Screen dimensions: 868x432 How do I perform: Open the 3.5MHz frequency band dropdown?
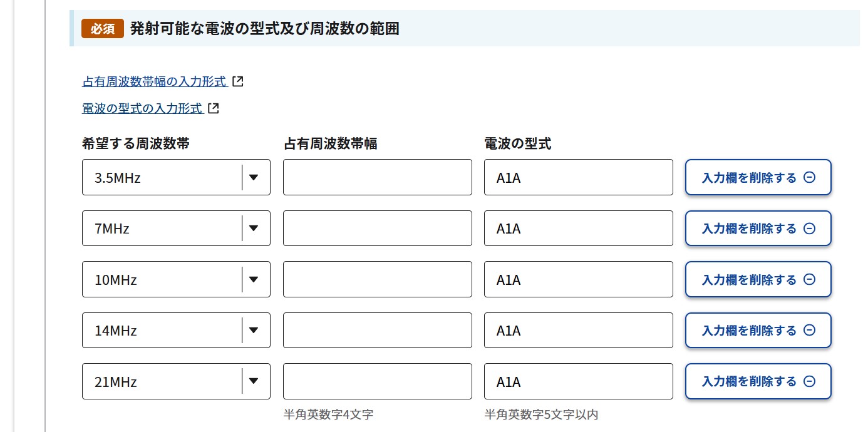pos(176,177)
